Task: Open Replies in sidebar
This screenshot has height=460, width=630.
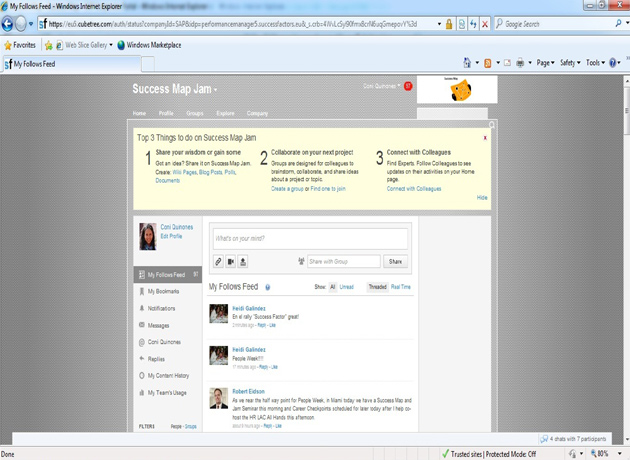Action: (x=156, y=359)
